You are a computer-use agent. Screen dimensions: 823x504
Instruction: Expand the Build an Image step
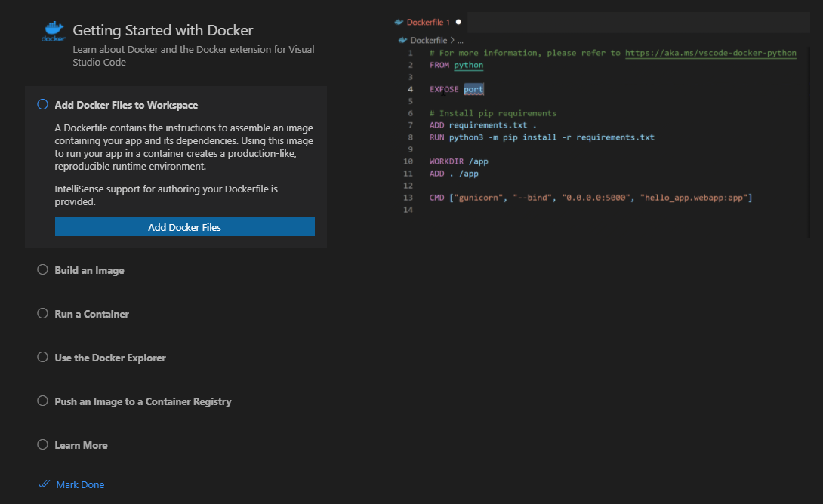point(89,271)
